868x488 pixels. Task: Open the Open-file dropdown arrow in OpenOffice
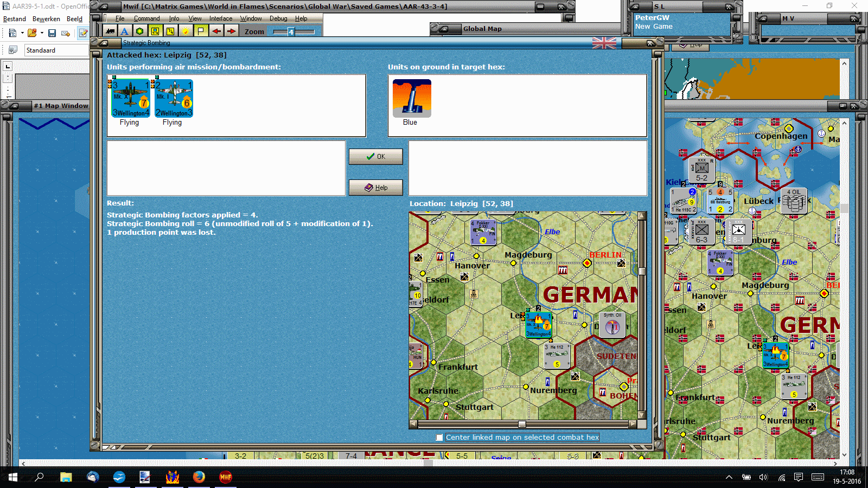click(42, 33)
